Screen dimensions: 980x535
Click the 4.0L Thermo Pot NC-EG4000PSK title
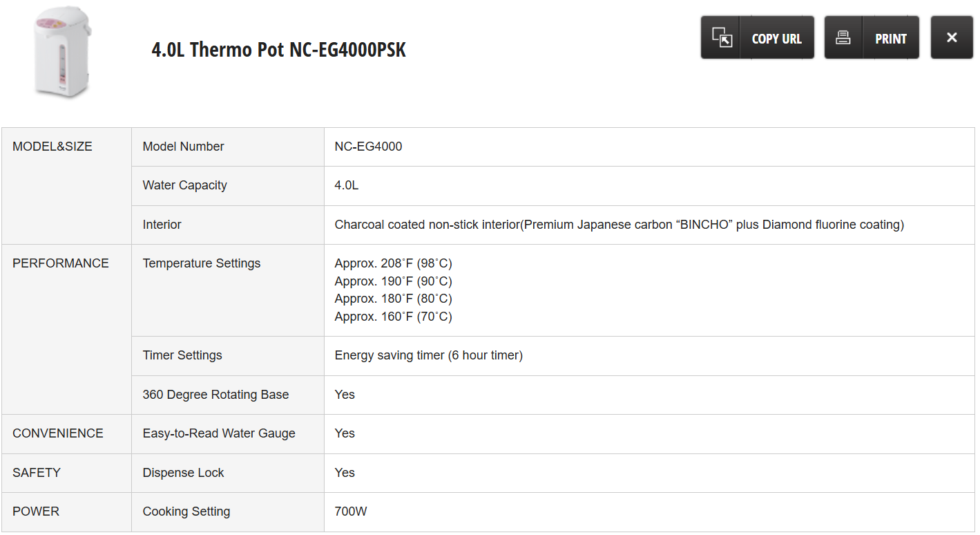278,50
